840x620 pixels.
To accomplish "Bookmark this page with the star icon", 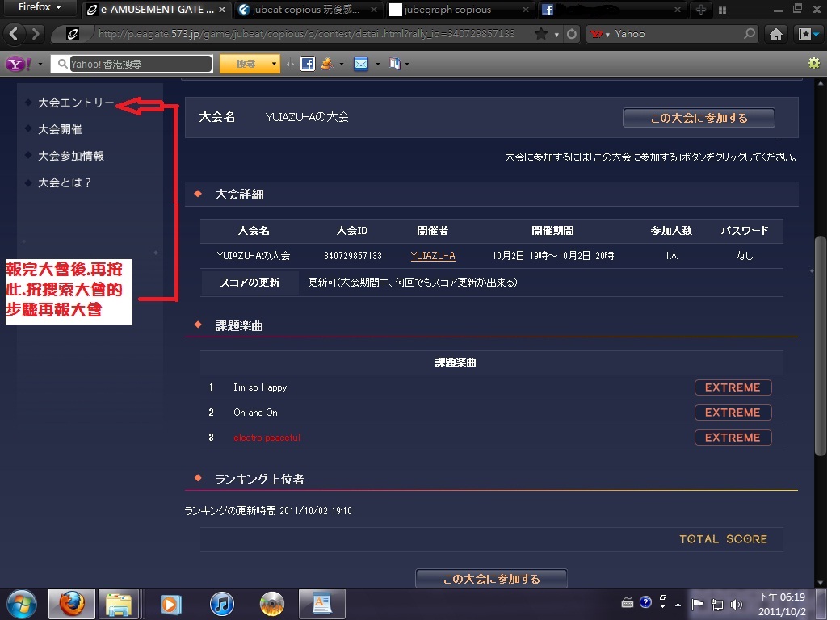I will pos(540,34).
